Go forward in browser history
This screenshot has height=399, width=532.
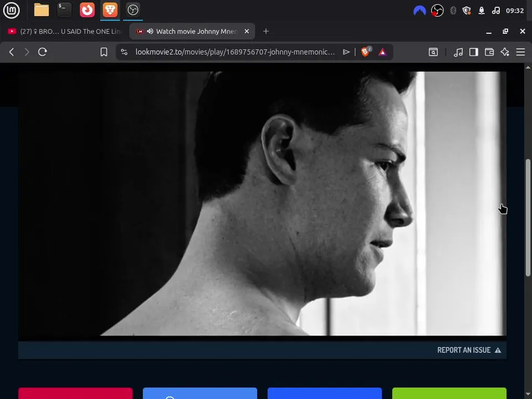[27, 52]
